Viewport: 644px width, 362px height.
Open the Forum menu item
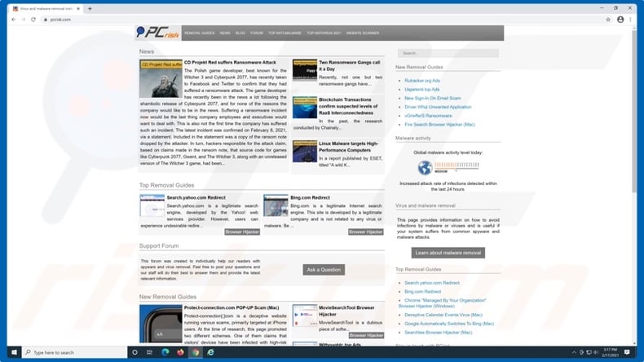coord(257,33)
